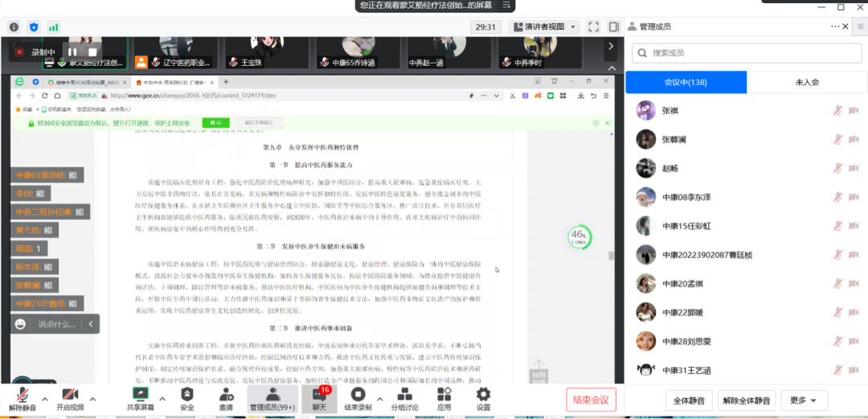
Task: Toggle camera for member 中康08李东泽
Action: pos(853,197)
